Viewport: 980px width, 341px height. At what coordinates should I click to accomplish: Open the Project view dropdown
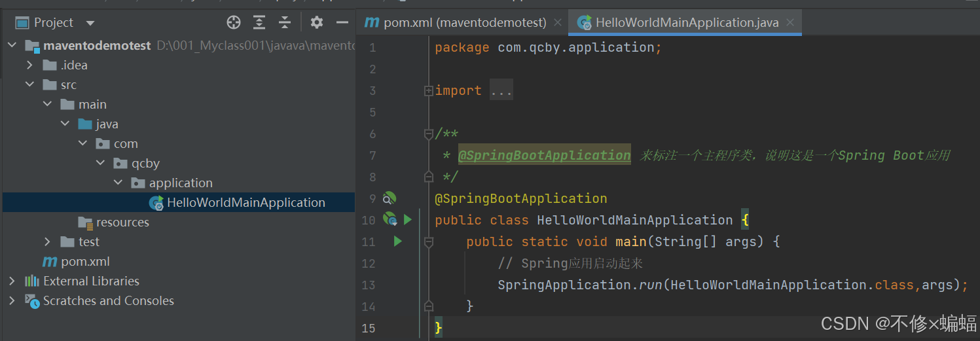point(90,23)
